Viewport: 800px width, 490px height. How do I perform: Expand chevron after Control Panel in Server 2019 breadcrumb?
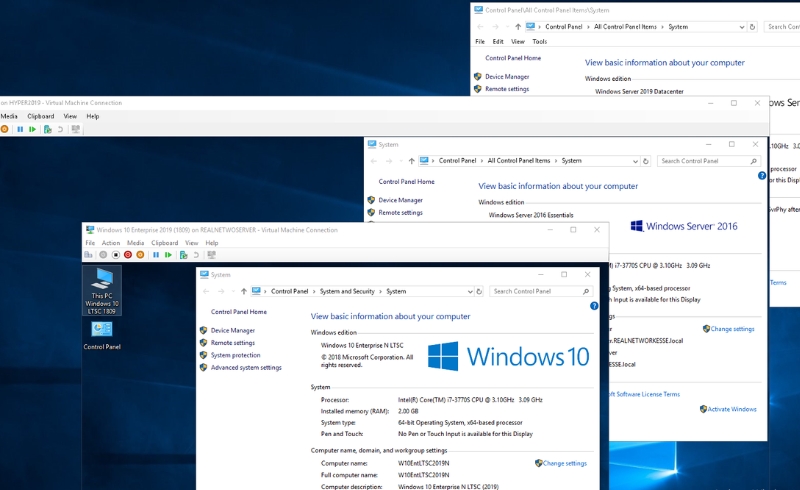point(588,27)
